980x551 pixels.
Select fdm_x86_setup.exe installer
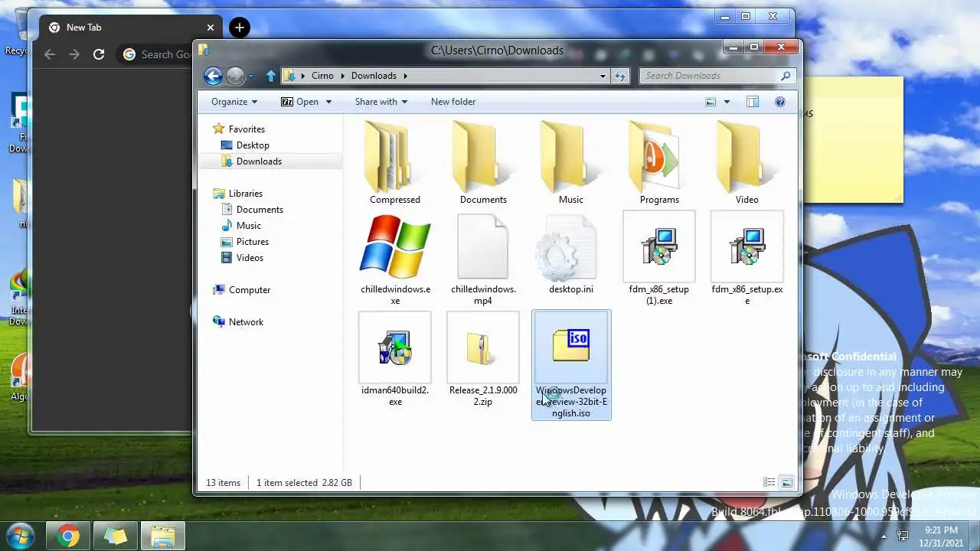point(747,259)
